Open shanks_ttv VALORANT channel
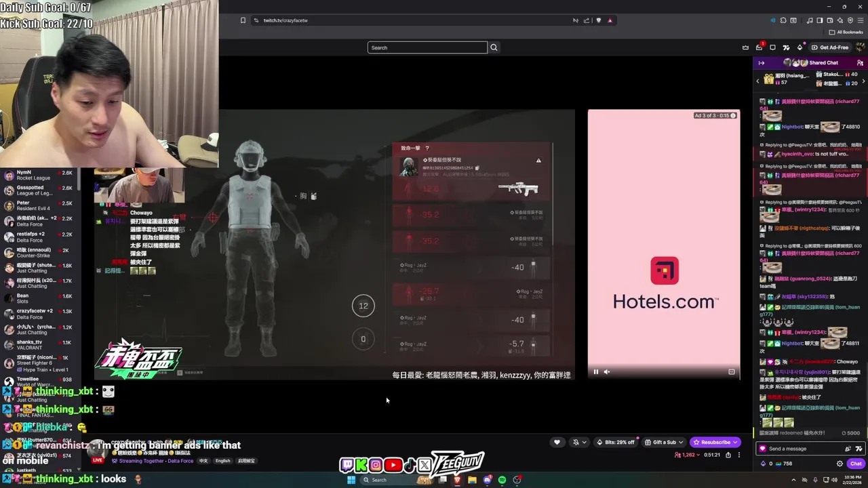Image resolution: width=868 pixels, height=488 pixels. point(41,344)
